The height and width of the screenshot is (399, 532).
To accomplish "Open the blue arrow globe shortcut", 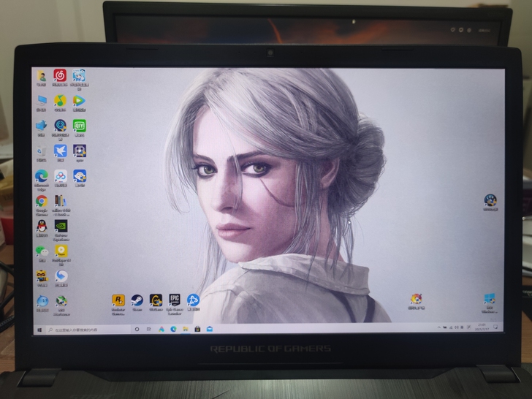I will (61, 276).
